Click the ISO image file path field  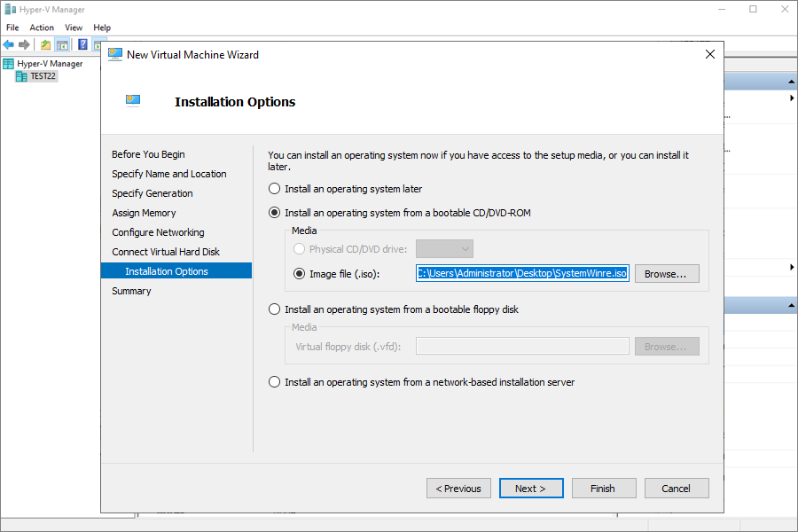coord(522,273)
